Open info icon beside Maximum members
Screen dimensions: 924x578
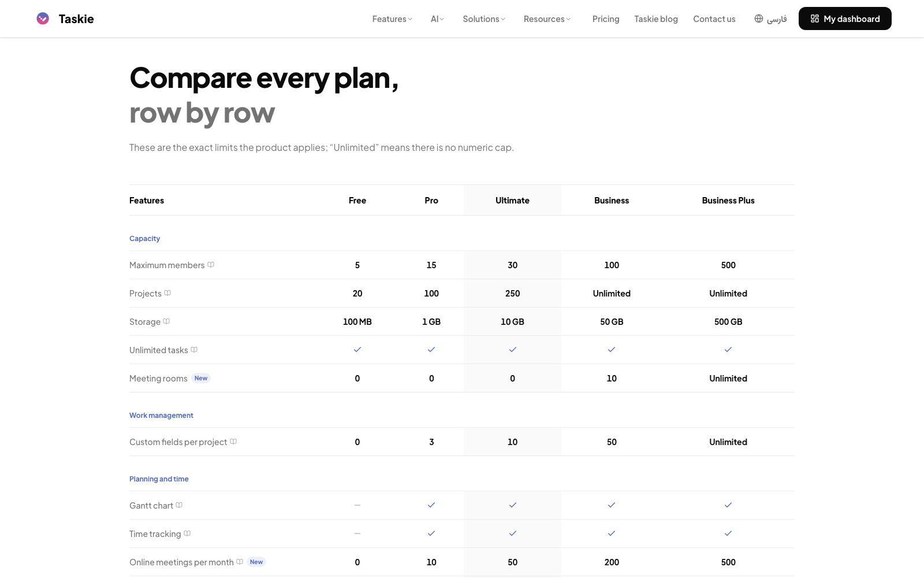pyautogui.click(x=211, y=265)
